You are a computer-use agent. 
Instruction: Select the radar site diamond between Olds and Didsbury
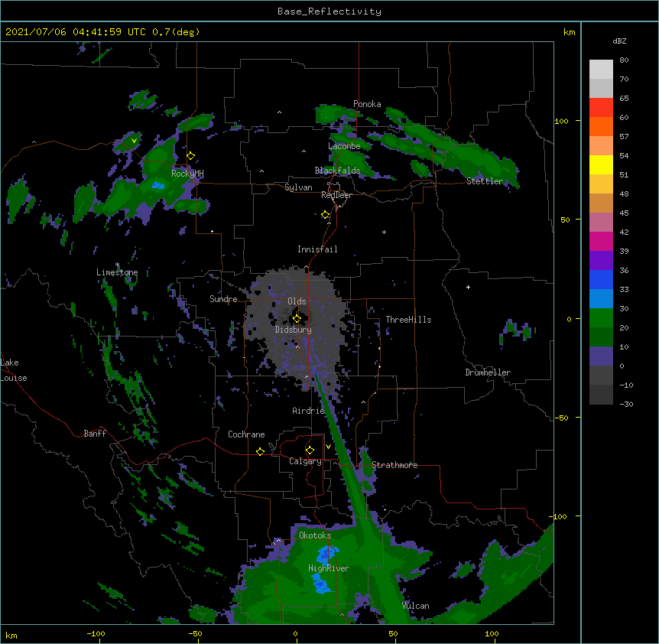point(297,318)
